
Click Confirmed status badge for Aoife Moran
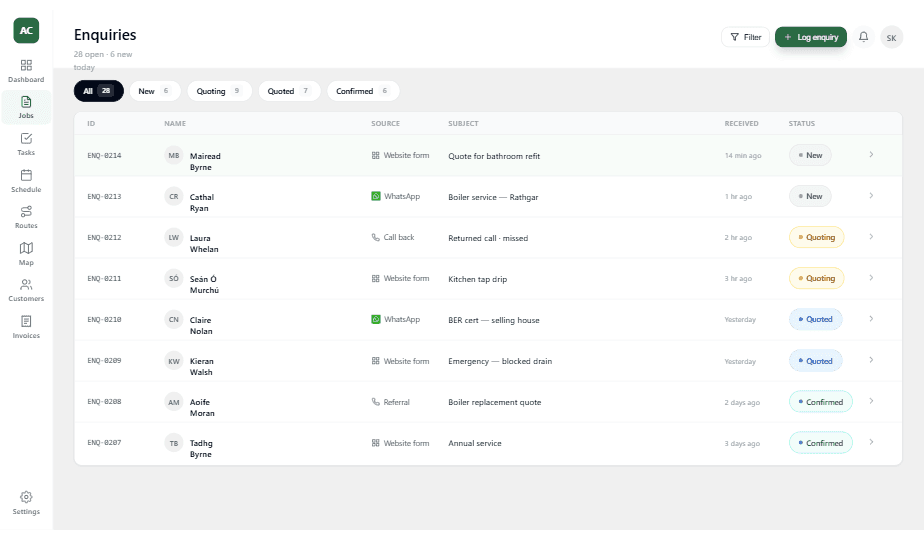(821, 402)
